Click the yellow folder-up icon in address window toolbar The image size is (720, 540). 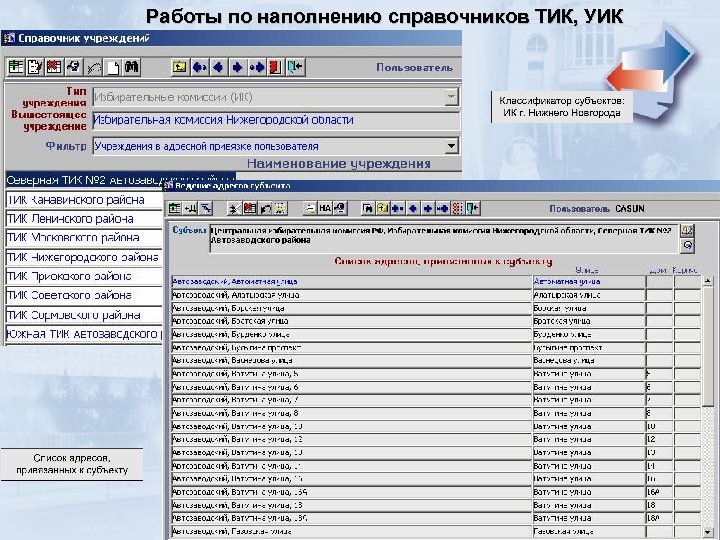[382, 208]
